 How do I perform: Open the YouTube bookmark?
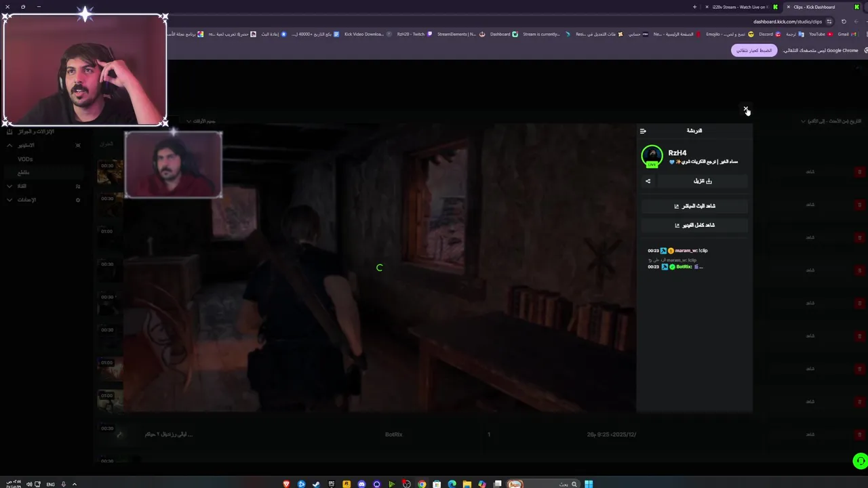click(821, 35)
